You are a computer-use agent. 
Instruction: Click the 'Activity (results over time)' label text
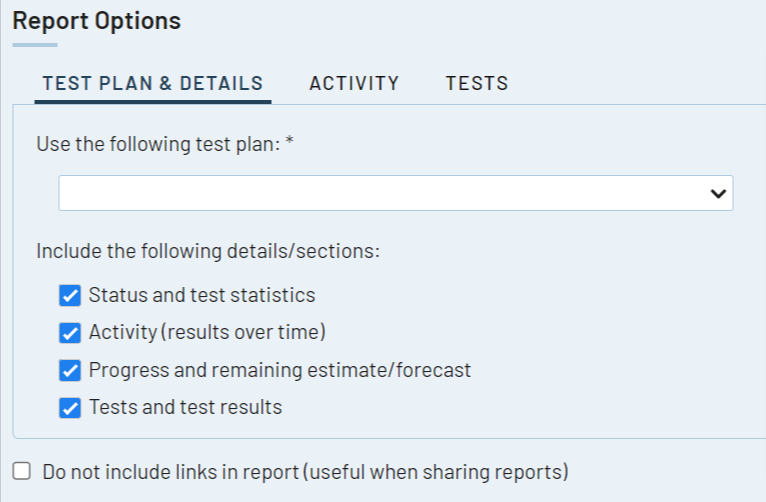click(x=207, y=332)
